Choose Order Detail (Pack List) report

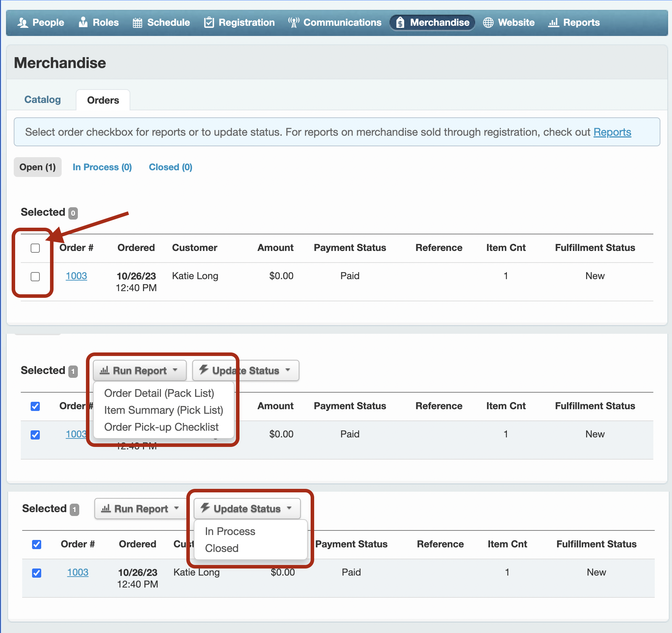[159, 393]
